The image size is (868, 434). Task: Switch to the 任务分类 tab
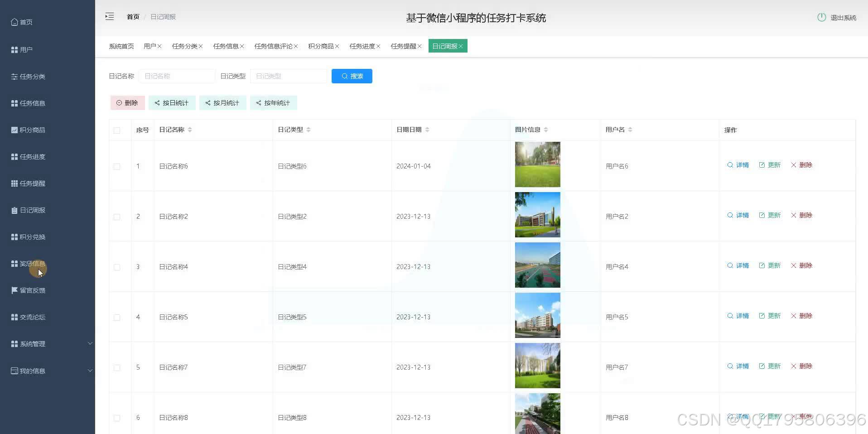(x=185, y=46)
